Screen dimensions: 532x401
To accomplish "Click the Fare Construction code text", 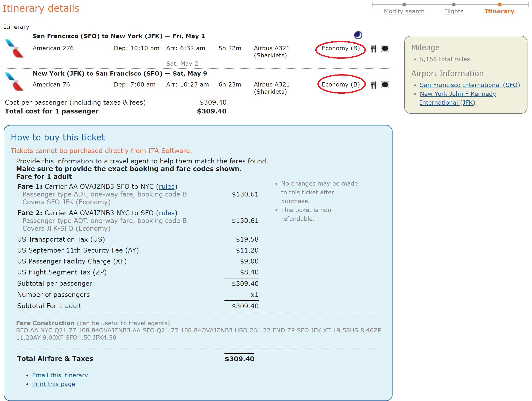I will pos(199,334).
